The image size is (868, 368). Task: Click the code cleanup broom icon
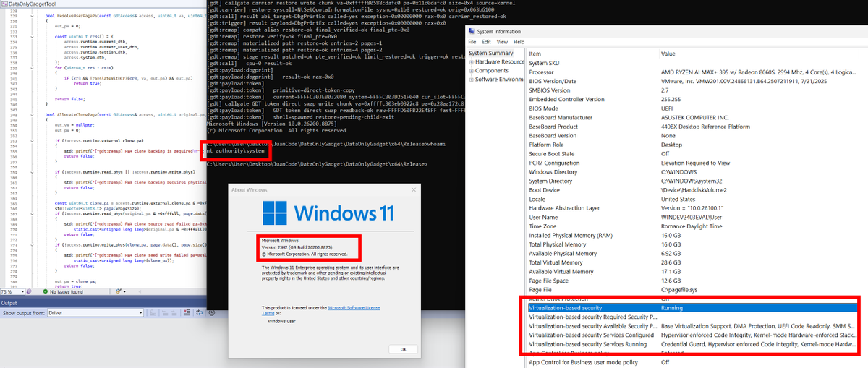point(118,291)
